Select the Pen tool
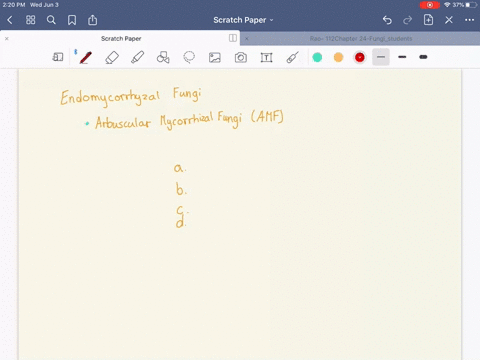Image resolution: width=480 pixels, height=360 pixels. [85, 57]
